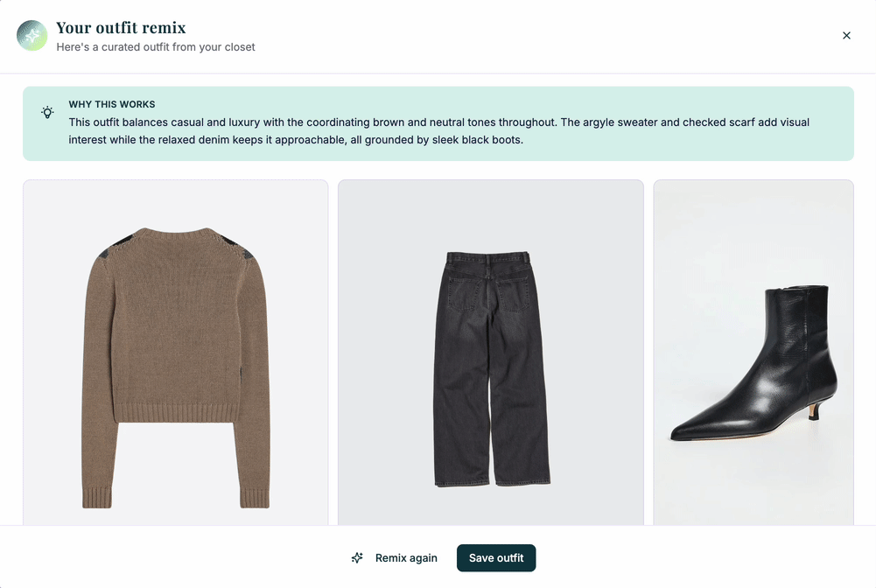The height and width of the screenshot is (588, 876).
Task: Click the sparkle avatar icon beside the title
Action: click(x=32, y=36)
